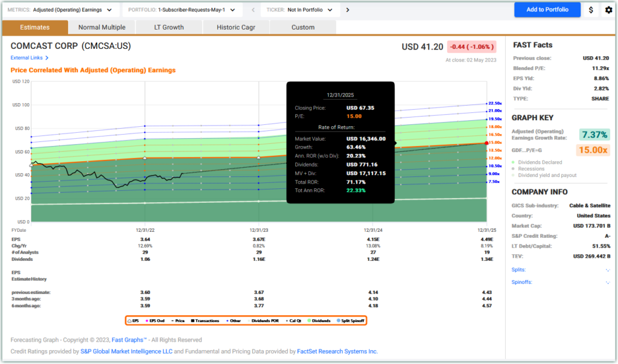Toggle EPS legend item
Image resolution: width=618 pixels, height=364 pixels.
coord(133,321)
